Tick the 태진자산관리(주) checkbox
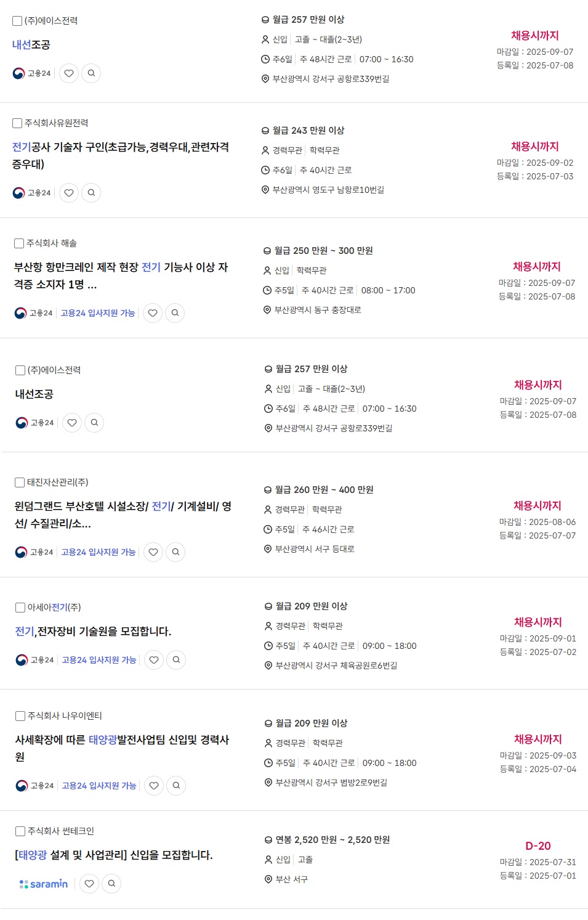The image size is (588, 920). (x=20, y=482)
